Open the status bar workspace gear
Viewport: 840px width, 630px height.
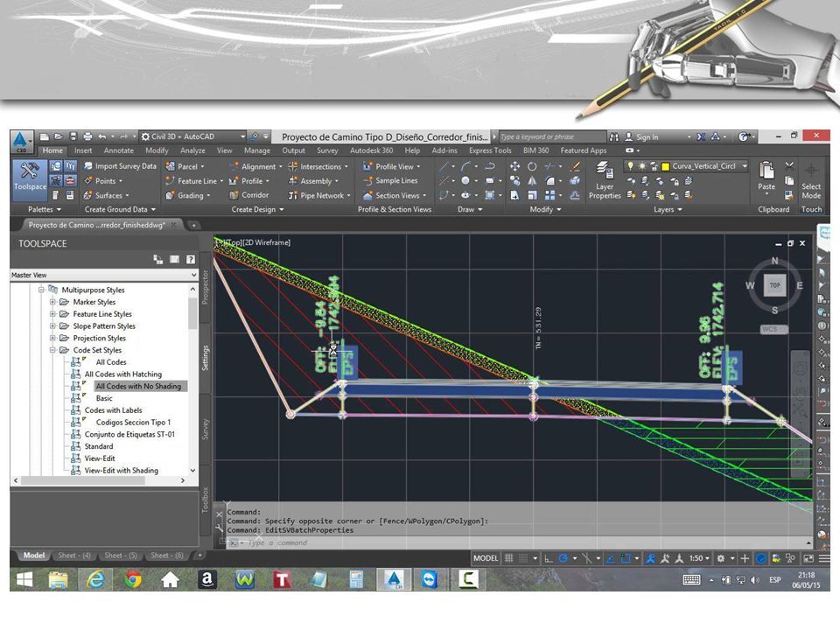pos(721,558)
